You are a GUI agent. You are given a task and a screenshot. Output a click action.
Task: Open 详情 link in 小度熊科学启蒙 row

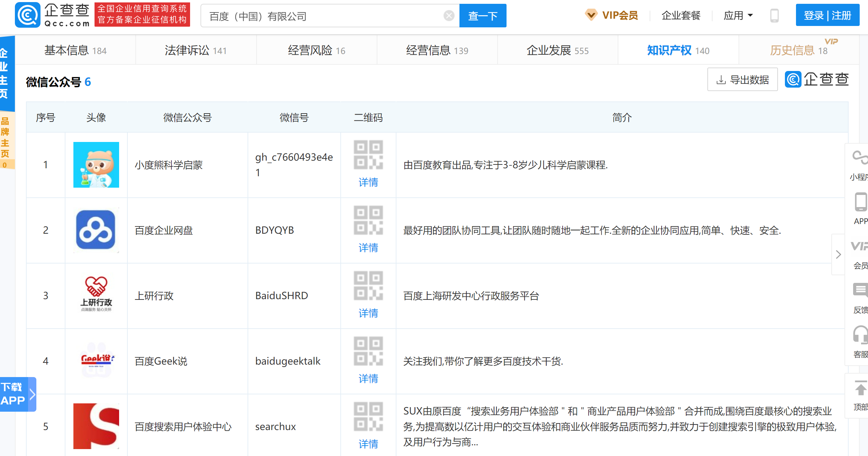(x=368, y=182)
